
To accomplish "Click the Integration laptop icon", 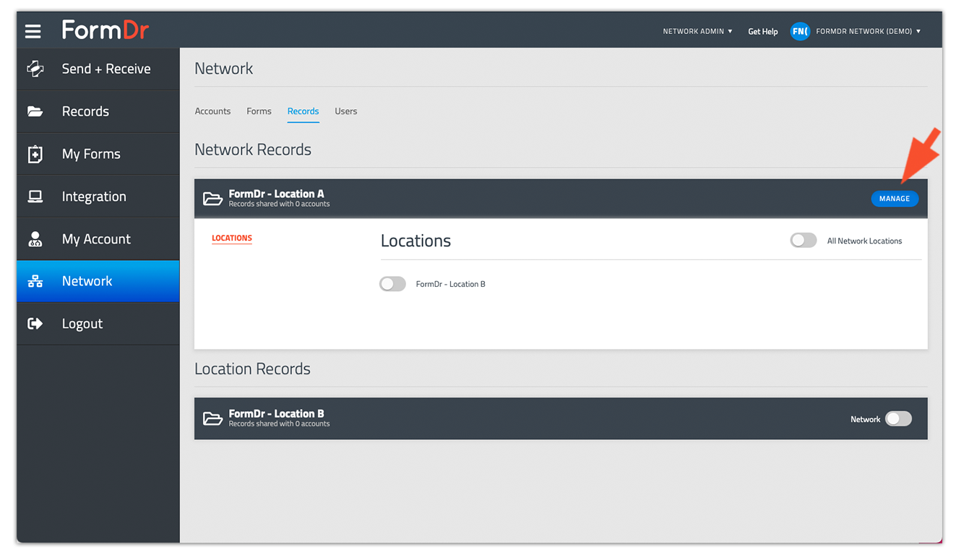I will [x=35, y=197].
